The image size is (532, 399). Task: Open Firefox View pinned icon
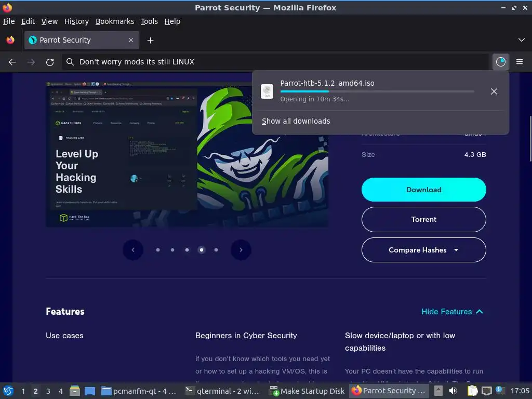click(x=10, y=40)
